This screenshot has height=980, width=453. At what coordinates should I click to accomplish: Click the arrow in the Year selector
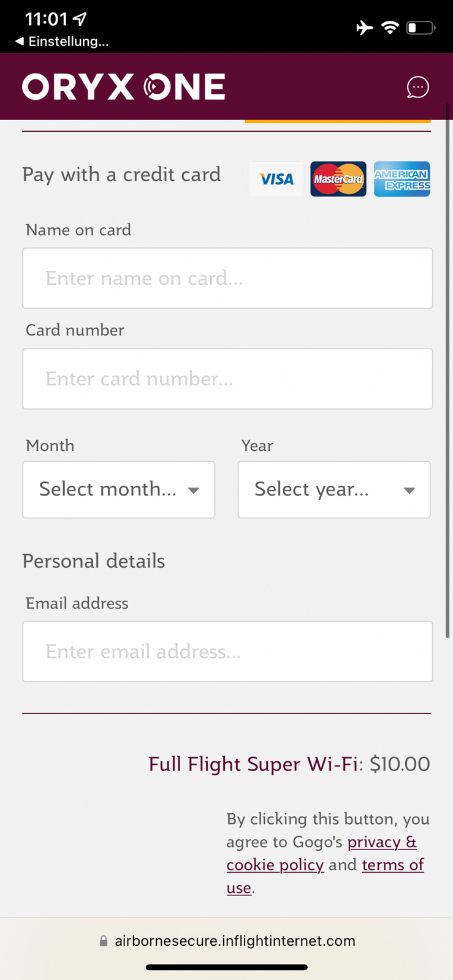pos(409,490)
